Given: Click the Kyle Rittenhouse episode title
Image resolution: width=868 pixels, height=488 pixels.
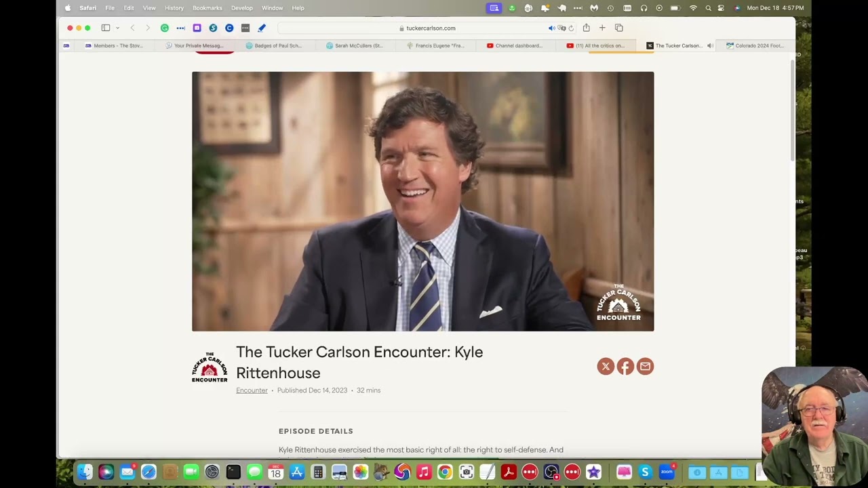Looking at the screenshot, I should tap(359, 363).
